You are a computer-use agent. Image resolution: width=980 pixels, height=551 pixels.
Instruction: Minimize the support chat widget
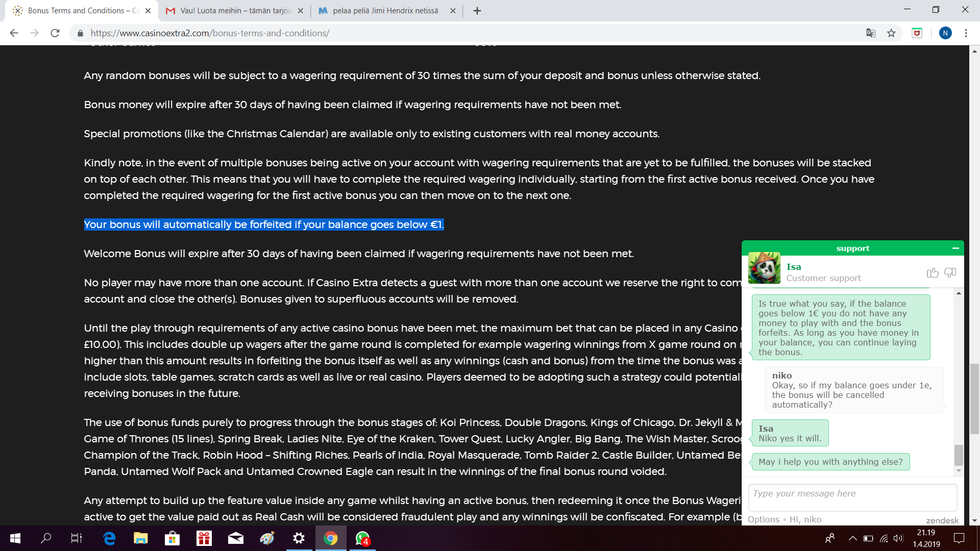click(x=955, y=248)
